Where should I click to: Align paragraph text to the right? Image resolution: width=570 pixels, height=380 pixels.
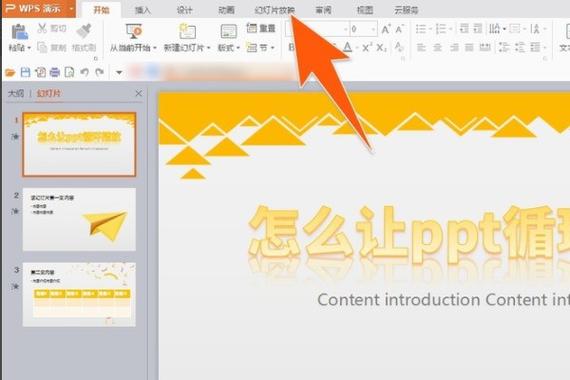(x=454, y=47)
